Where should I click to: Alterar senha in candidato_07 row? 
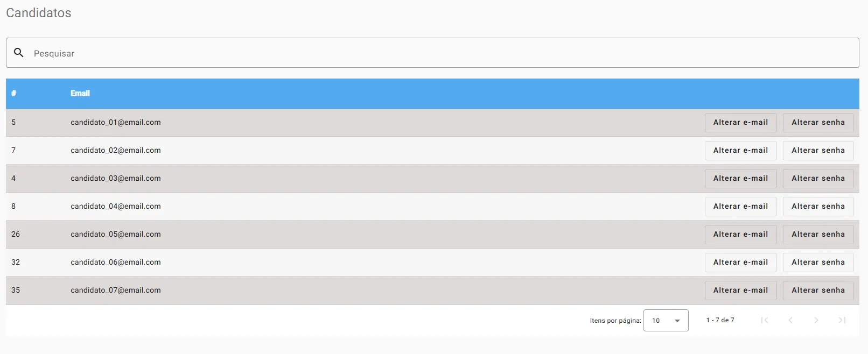(818, 291)
